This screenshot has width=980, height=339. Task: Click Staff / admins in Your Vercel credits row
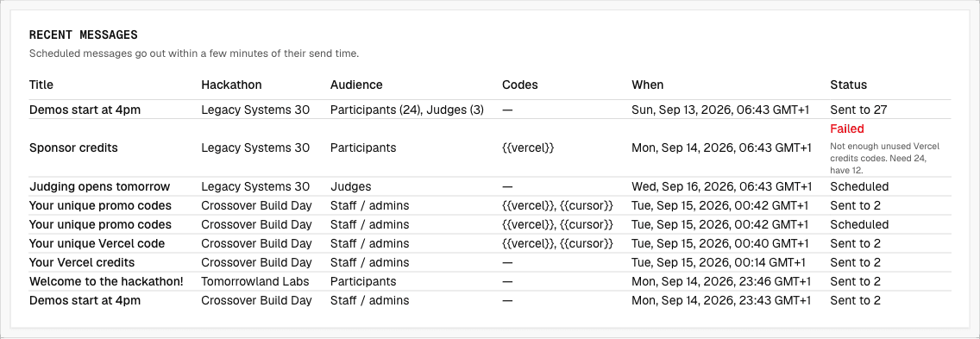(370, 263)
